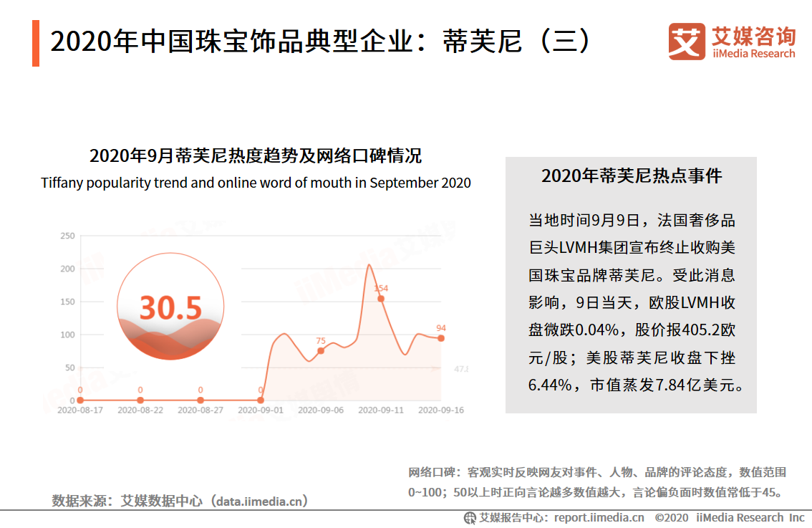This screenshot has width=812, height=528.
Task: Click the text 6.44%，市值蒸发7.84亿美元
Action: (636, 385)
